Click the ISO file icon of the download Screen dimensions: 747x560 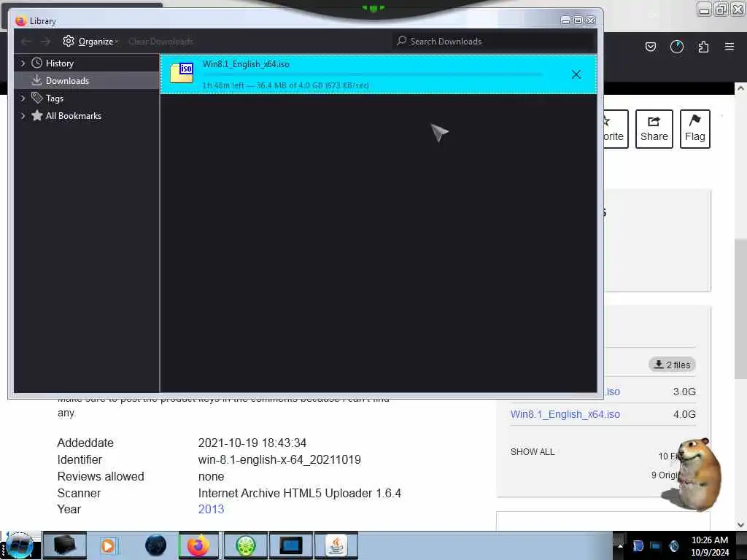tap(182, 73)
